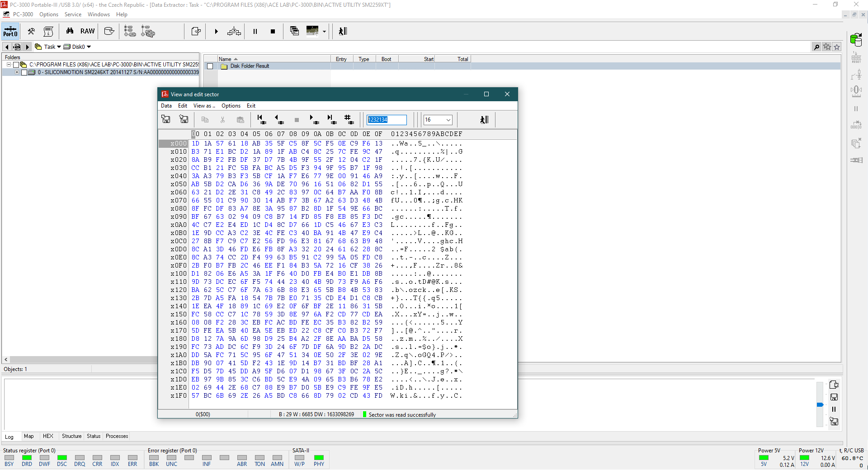This screenshot has height=470, width=868.
Task: Check the root task folder checkbox
Action: point(16,65)
